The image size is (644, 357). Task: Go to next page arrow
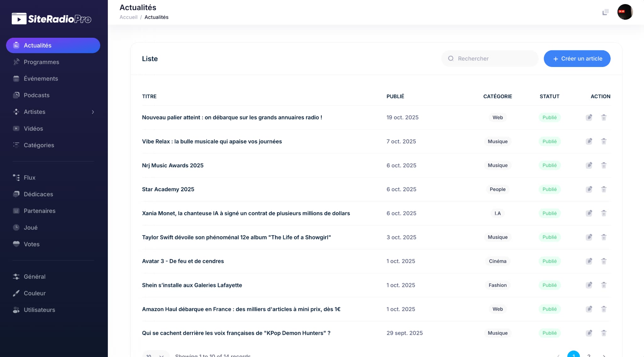point(604,355)
